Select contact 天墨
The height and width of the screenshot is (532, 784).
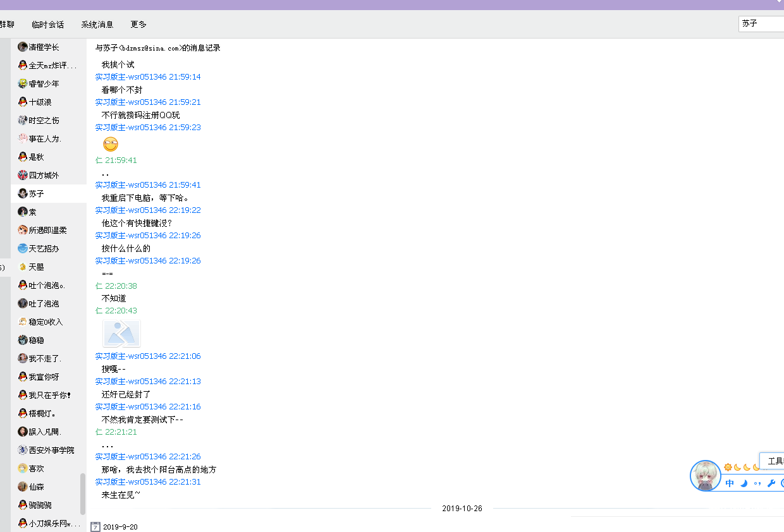point(49,267)
